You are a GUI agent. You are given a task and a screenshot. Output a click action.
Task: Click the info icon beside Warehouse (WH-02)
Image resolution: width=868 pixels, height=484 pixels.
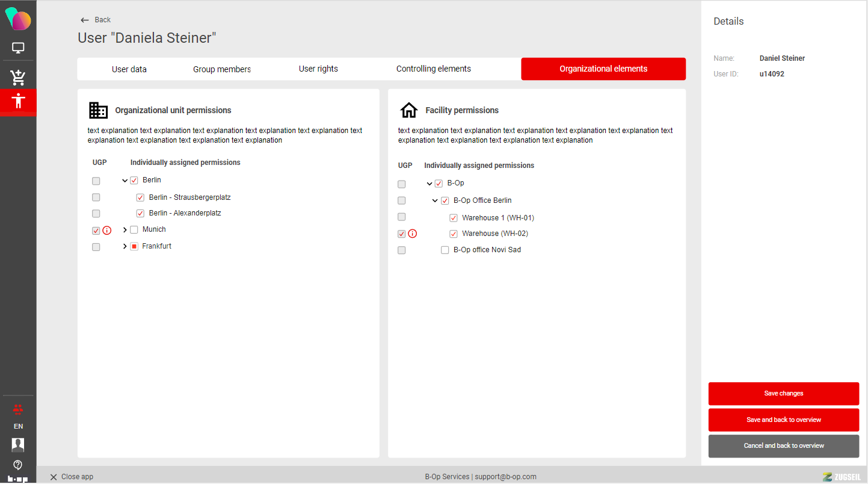pyautogui.click(x=413, y=234)
